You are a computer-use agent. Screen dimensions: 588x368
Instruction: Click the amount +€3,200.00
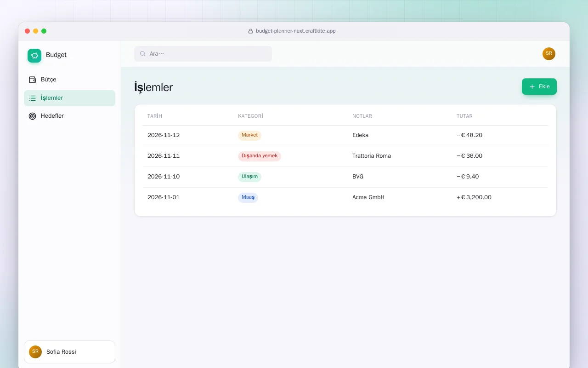(x=474, y=197)
